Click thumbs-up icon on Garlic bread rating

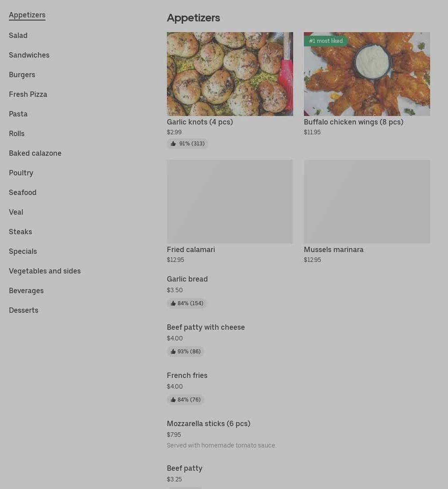173,303
